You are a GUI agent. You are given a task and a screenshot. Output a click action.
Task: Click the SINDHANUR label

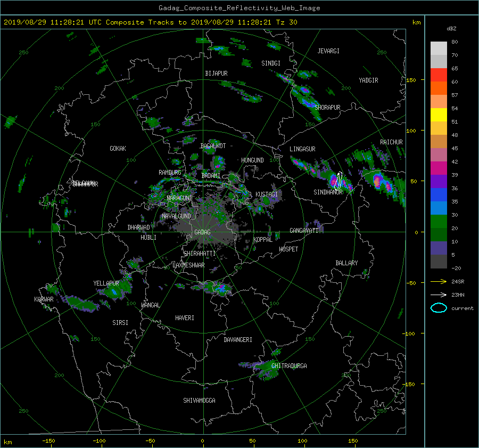[328, 192]
